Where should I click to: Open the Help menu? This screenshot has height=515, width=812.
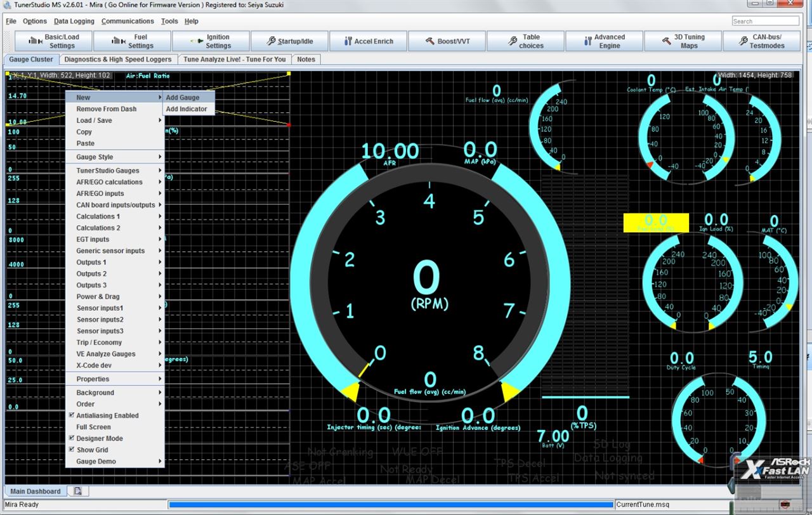192,21
